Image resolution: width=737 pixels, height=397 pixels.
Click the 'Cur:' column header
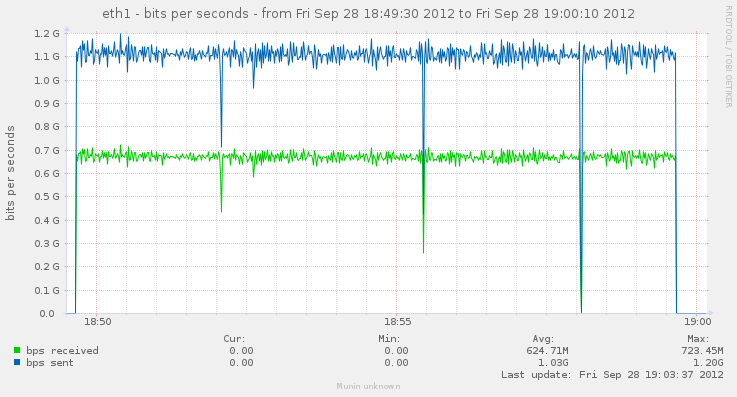pyautogui.click(x=234, y=339)
